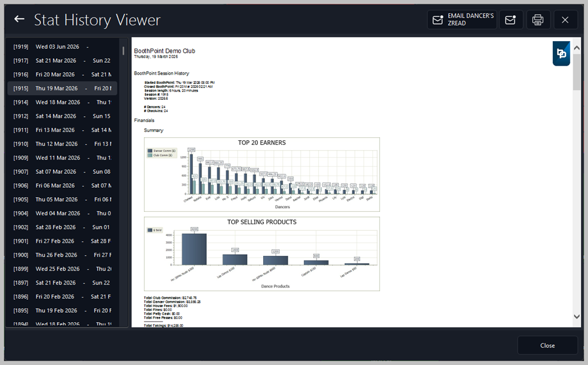The image size is (588, 365).
Task: Select session [1919] Wed 03 Jun 2026
Action: [62, 47]
